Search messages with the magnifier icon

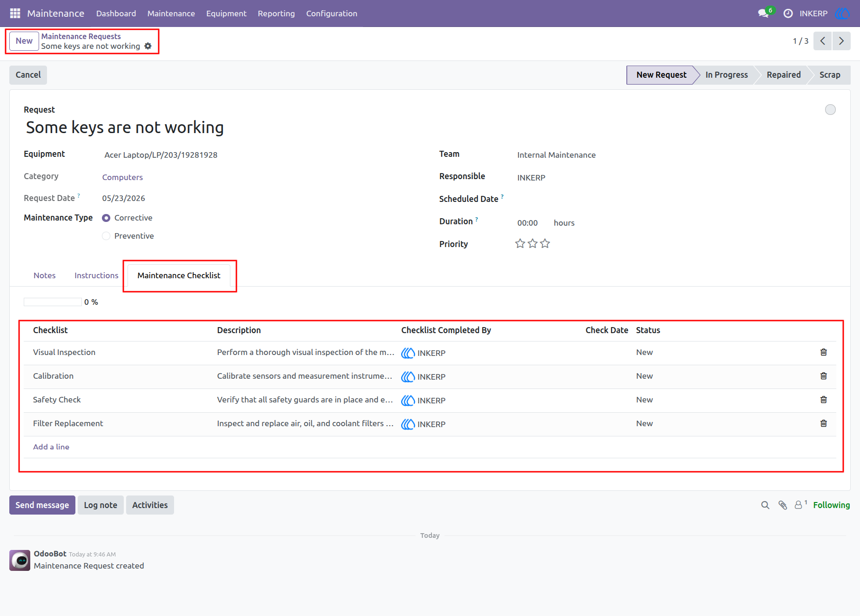tap(765, 505)
